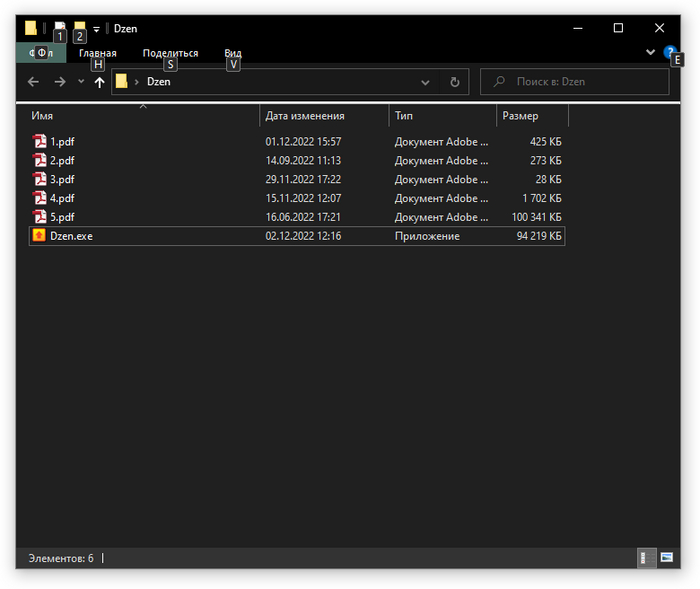This screenshot has width=700, height=589.
Task: Expand the ribbon with the chevron
Action: [651, 52]
